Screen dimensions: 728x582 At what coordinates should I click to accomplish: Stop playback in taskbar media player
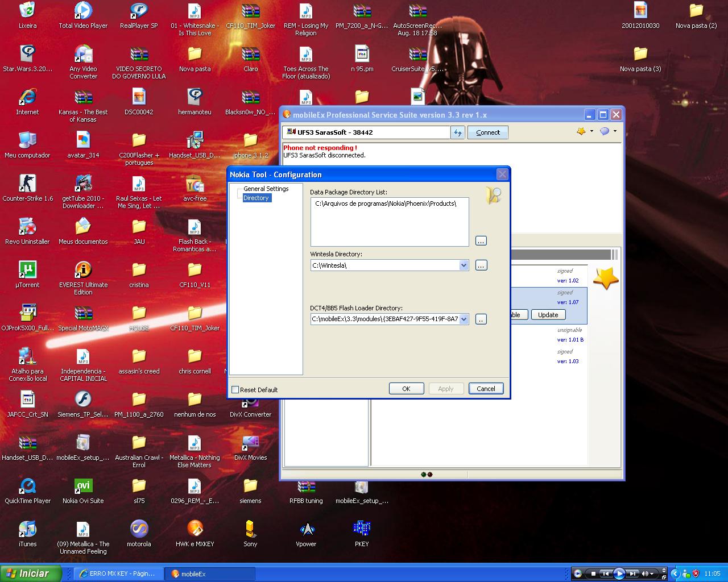[593, 573]
